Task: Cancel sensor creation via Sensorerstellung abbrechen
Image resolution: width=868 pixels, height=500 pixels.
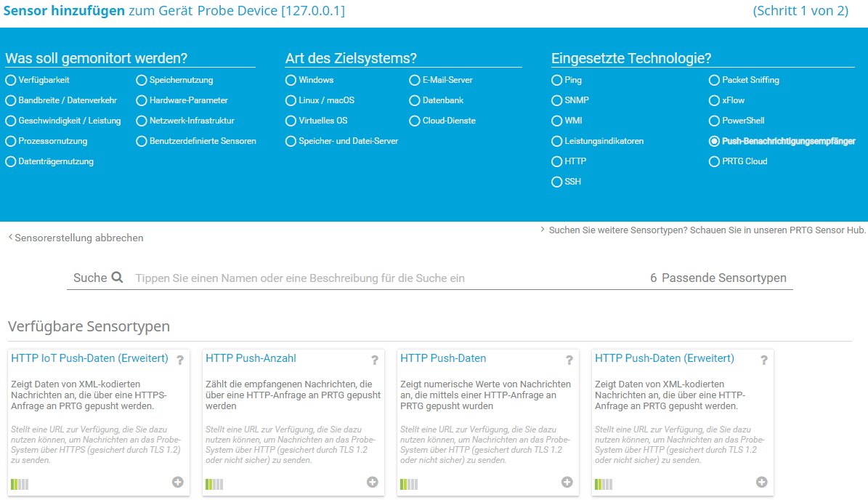Action: click(78, 238)
